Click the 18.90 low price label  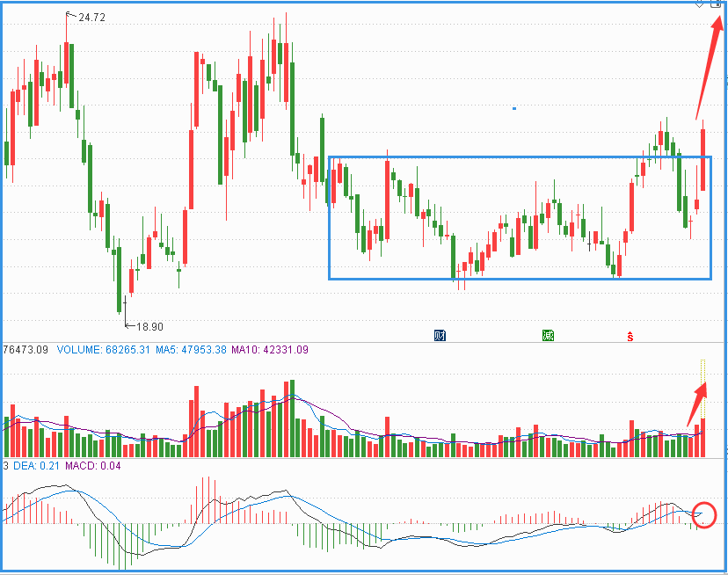(x=150, y=327)
